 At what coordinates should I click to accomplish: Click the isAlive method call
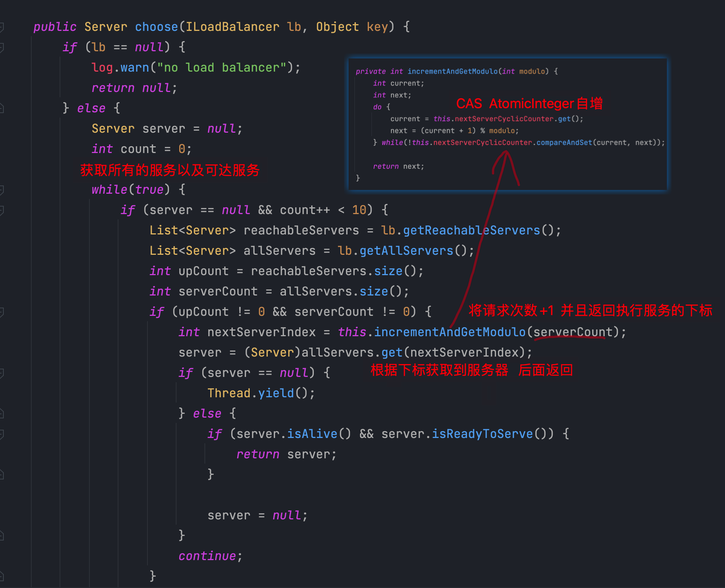pos(312,434)
